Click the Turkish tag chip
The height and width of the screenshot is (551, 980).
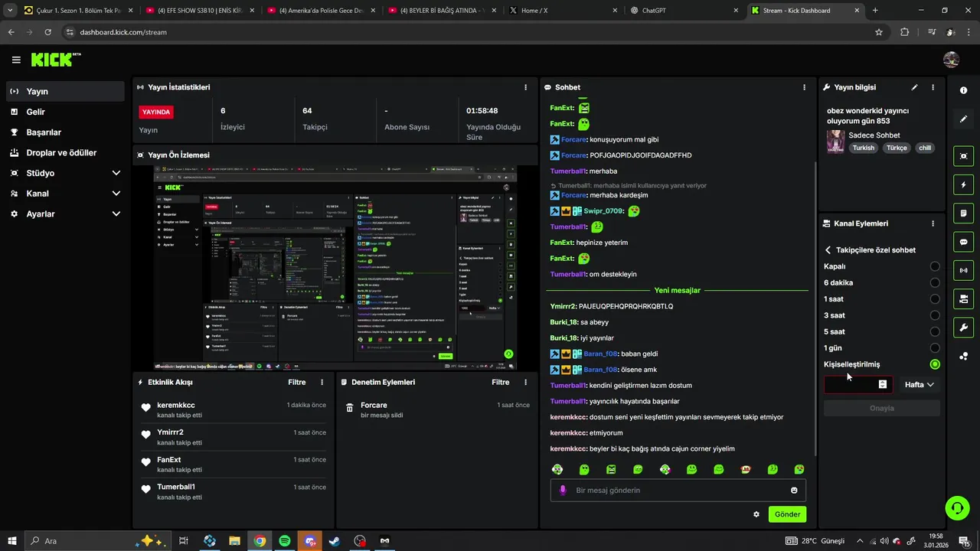point(864,148)
